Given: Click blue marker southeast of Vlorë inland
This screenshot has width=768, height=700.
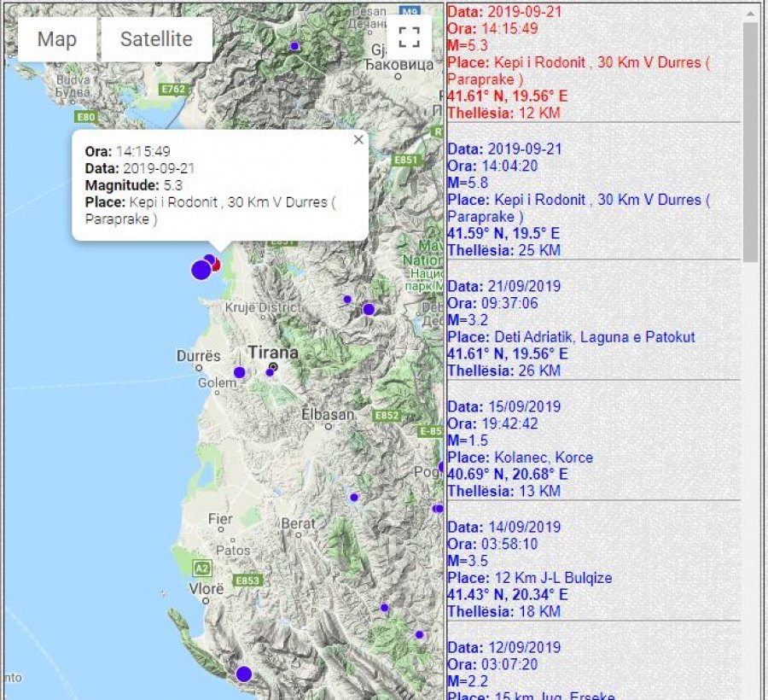Looking at the screenshot, I should coord(385,608).
